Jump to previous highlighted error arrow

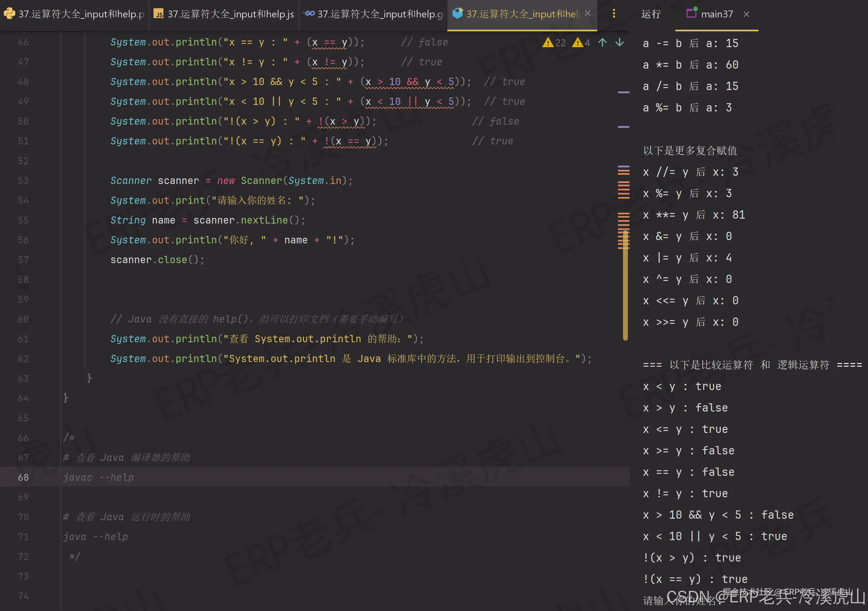point(602,43)
